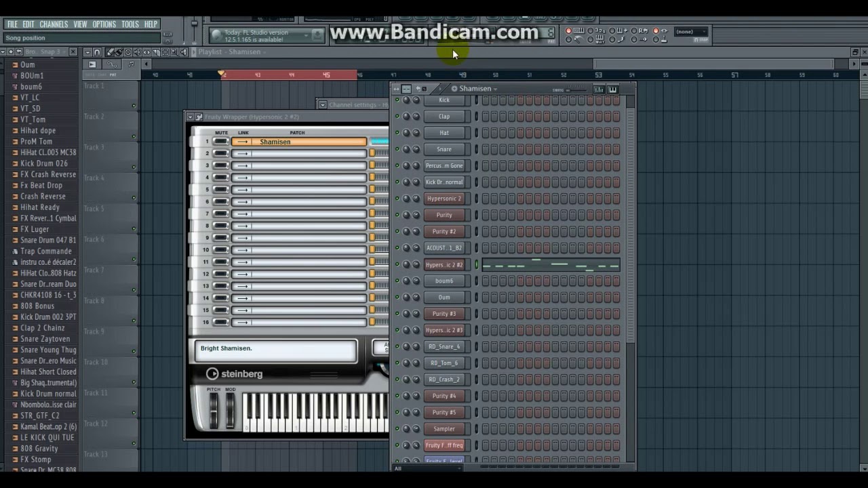Open the OPTIONS menu
Image resolution: width=868 pixels, height=488 pixels.
[x=104, y=24]
